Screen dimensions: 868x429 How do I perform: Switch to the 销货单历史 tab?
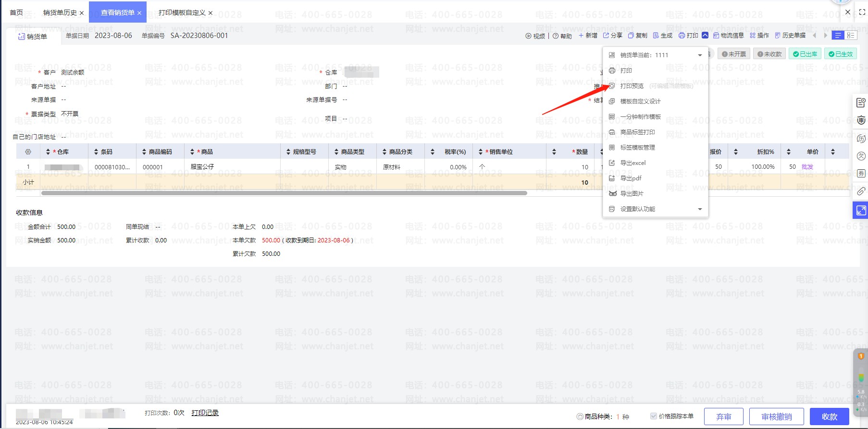pos(60,13)
